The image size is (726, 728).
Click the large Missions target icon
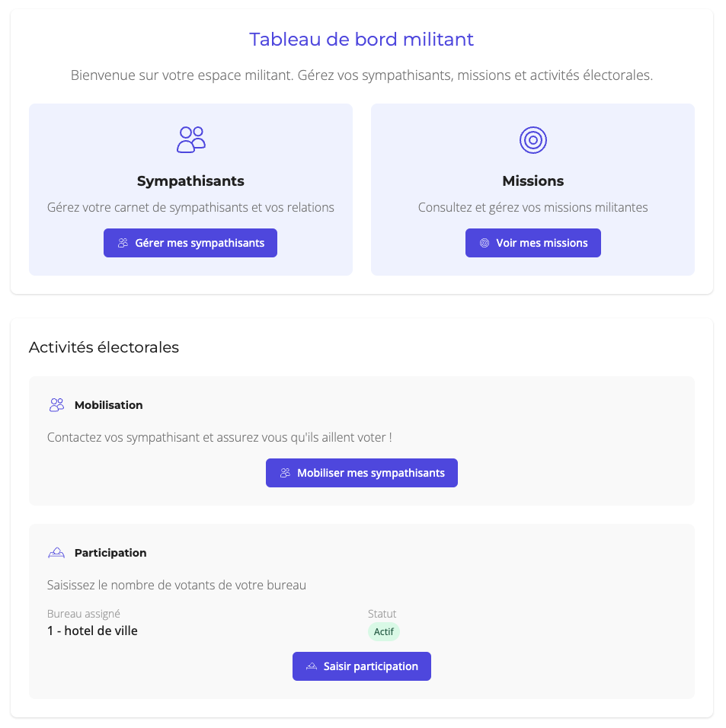(533, 140)
